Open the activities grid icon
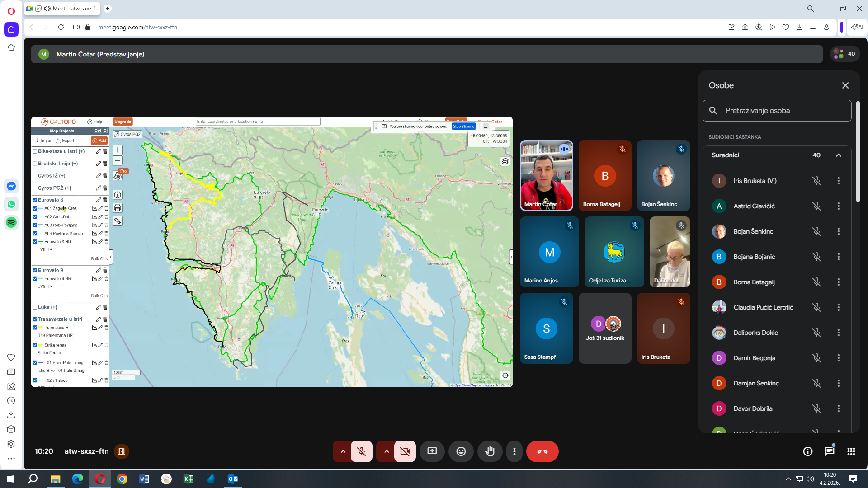Screen dimensions: 868x488 851,451
